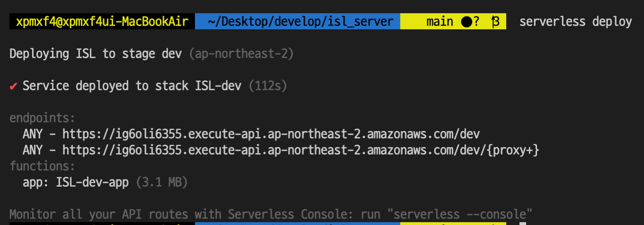Click the terminal cursor on the new prompt line
This screenshot has height=225, width=644.
(x=522, y=223)
